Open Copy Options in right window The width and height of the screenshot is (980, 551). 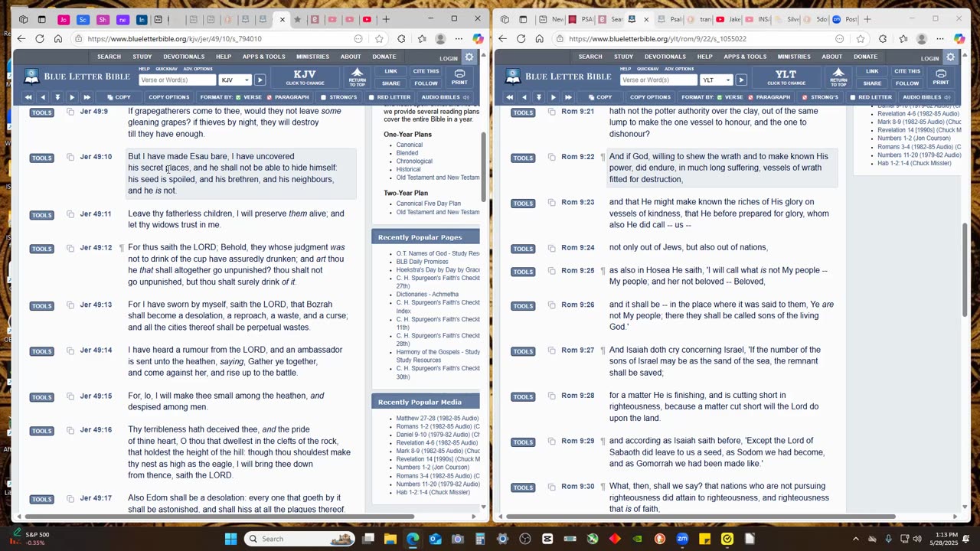point(650,97)
